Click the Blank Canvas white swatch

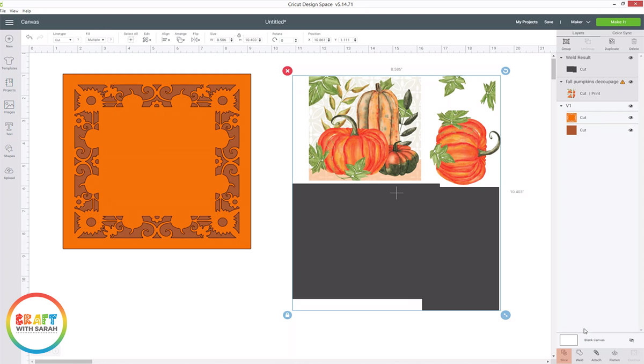(568, 340)
